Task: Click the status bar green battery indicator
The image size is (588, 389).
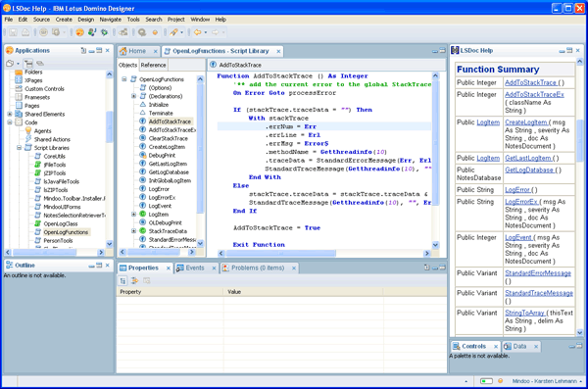Action: click(486, 381)
